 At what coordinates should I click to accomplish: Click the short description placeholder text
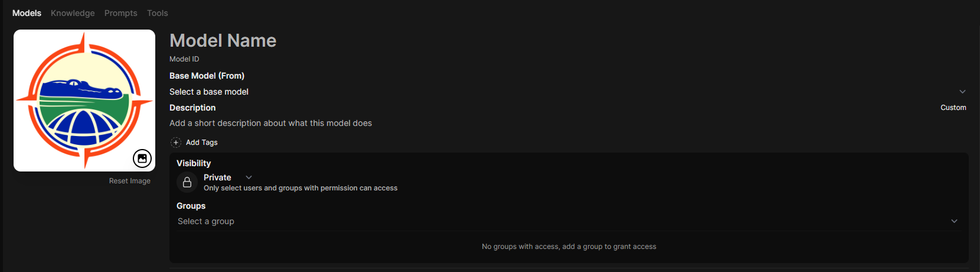(x=270, y=123)
